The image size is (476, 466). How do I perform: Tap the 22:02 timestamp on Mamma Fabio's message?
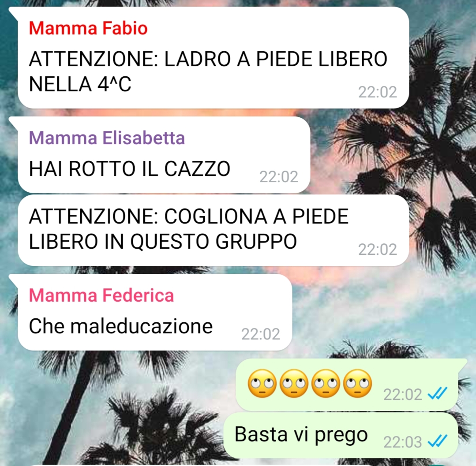point(377,92)
